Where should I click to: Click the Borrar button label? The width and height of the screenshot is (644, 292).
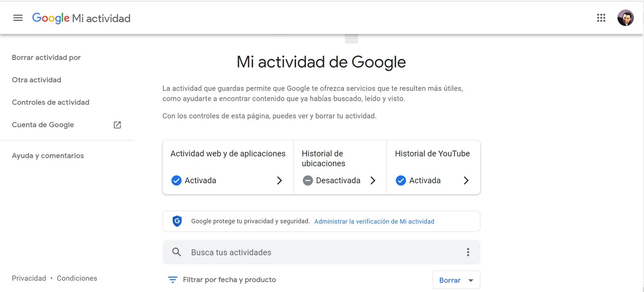pyautogui.click(x=450, y=280)
